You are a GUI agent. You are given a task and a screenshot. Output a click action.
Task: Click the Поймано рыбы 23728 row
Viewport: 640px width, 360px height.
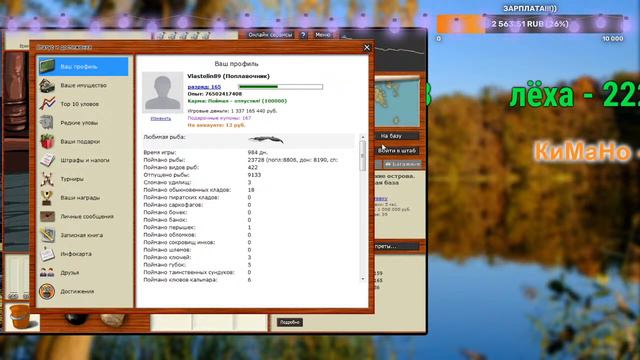(x=249, y=160)
